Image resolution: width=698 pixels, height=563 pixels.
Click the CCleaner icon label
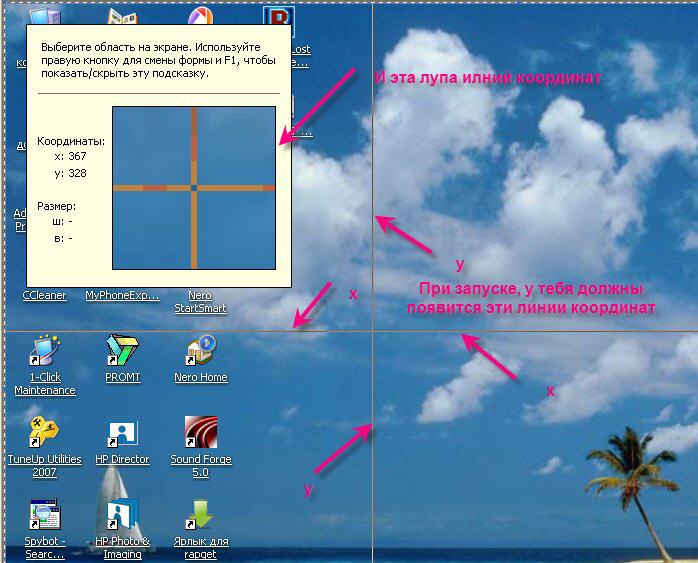44,296
